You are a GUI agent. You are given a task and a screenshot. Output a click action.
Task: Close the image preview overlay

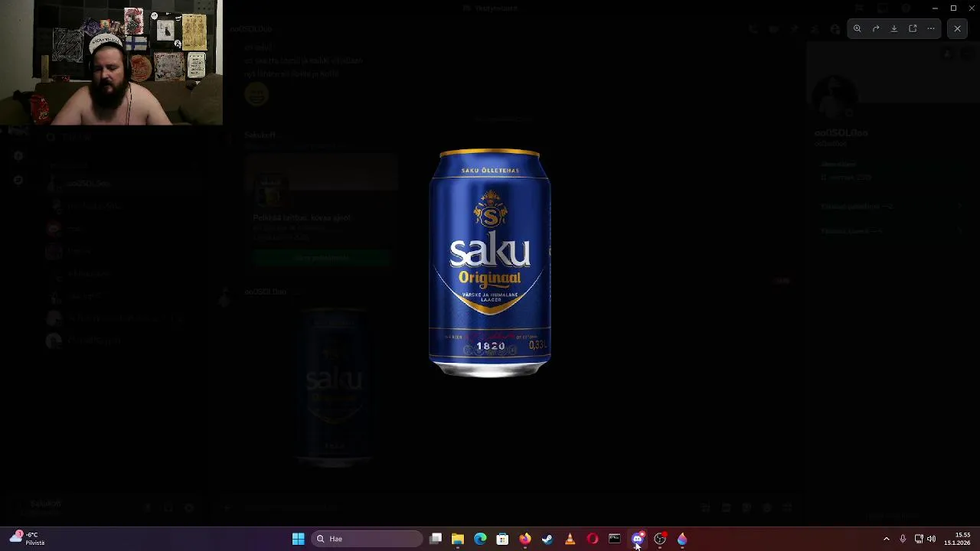pos(957,28)
